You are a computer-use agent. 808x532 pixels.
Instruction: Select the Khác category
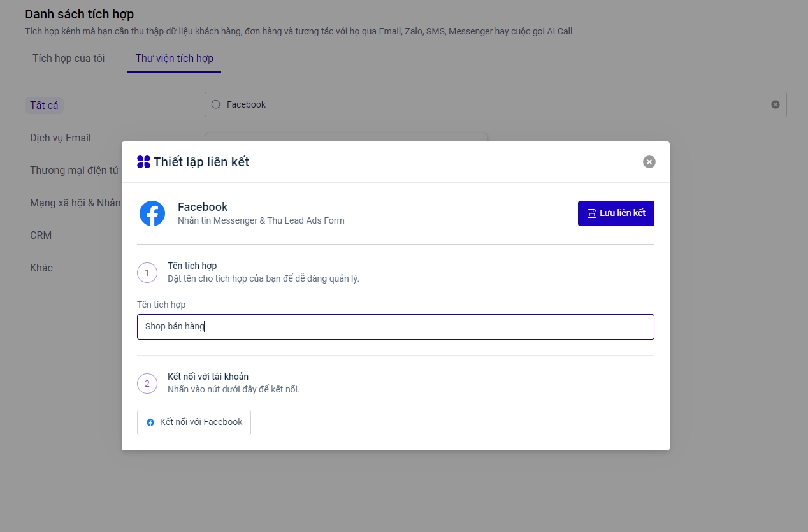[41, 268]
